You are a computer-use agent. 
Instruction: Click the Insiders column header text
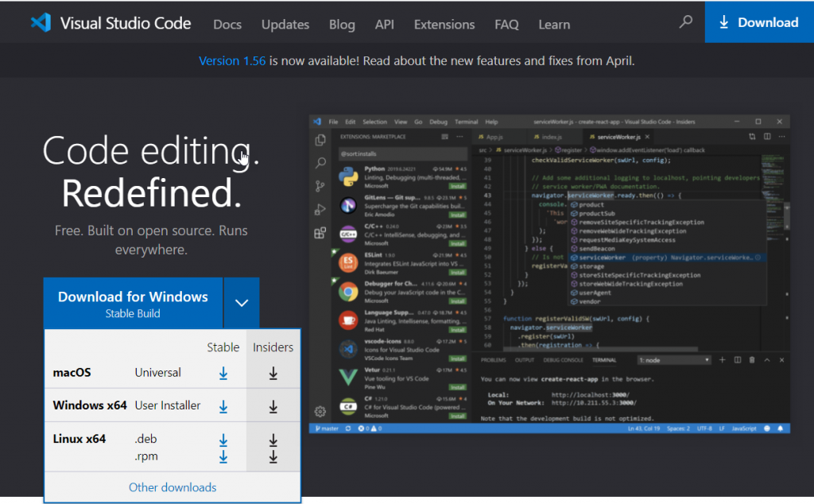tap(273, 347)
